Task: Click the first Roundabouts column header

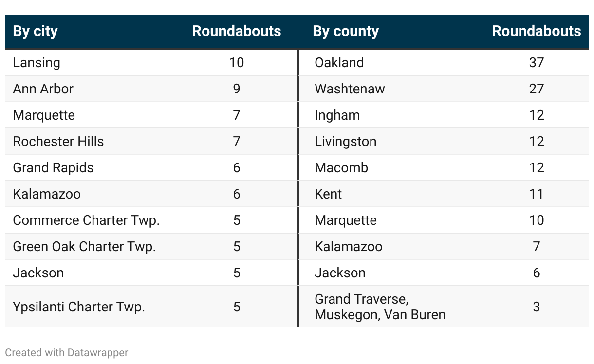Action: [236, 32]
